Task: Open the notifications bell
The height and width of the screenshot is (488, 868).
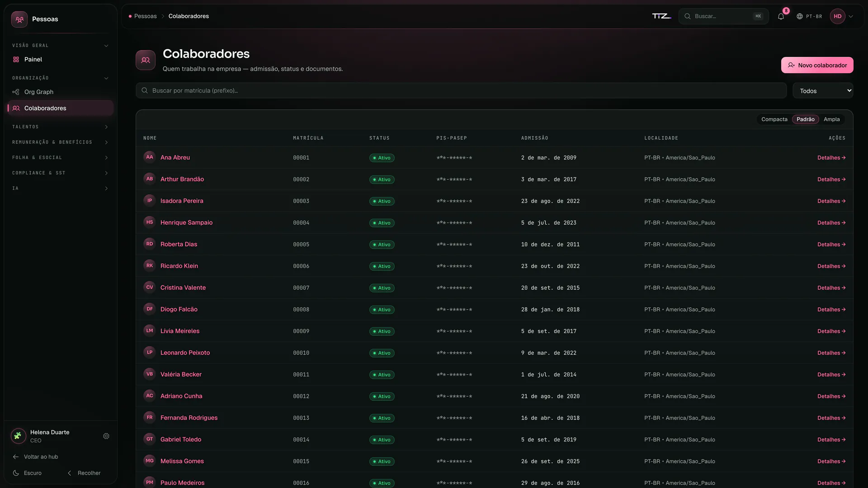Action: click(x=781, y=16)
